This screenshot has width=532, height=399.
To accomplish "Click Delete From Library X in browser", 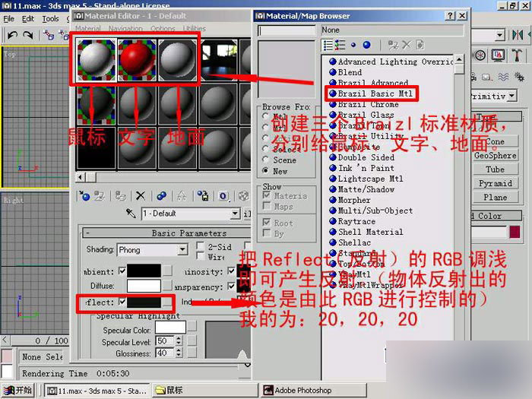I will coord(406,45).
